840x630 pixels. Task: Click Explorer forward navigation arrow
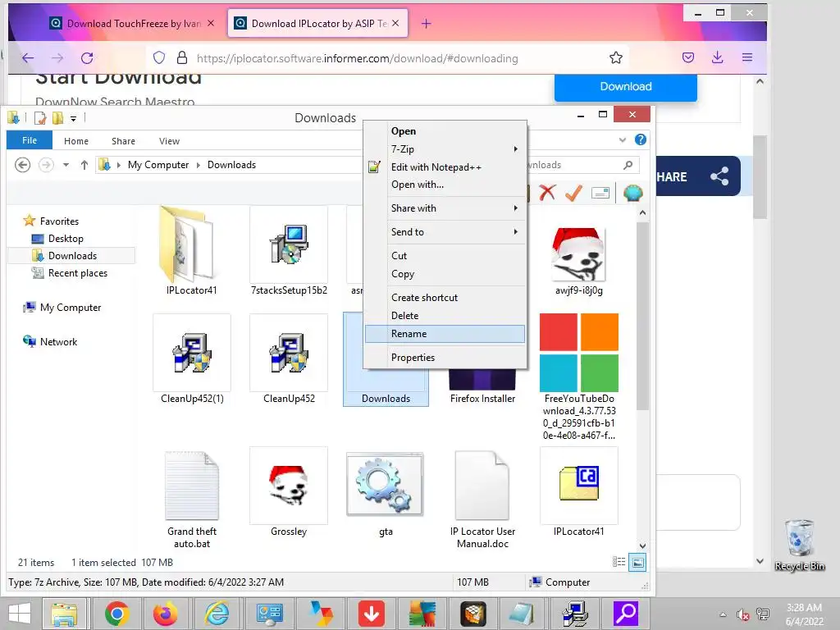coord(46,164)
